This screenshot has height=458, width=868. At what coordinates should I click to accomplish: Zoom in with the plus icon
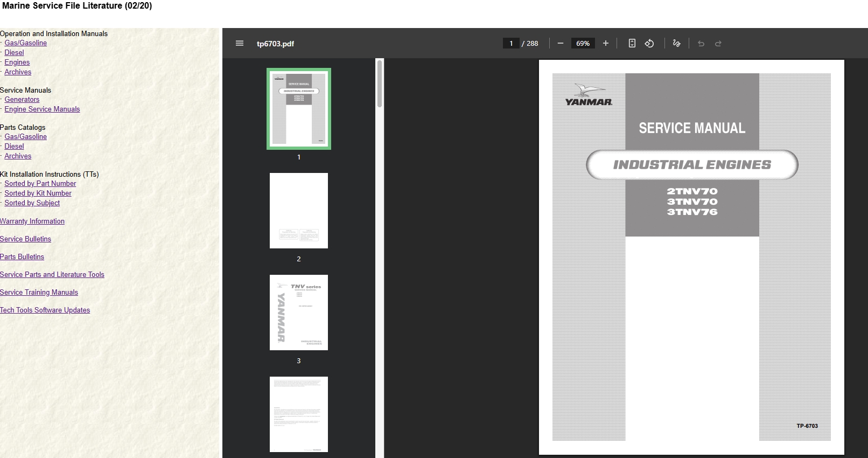(x=606, y=44)
